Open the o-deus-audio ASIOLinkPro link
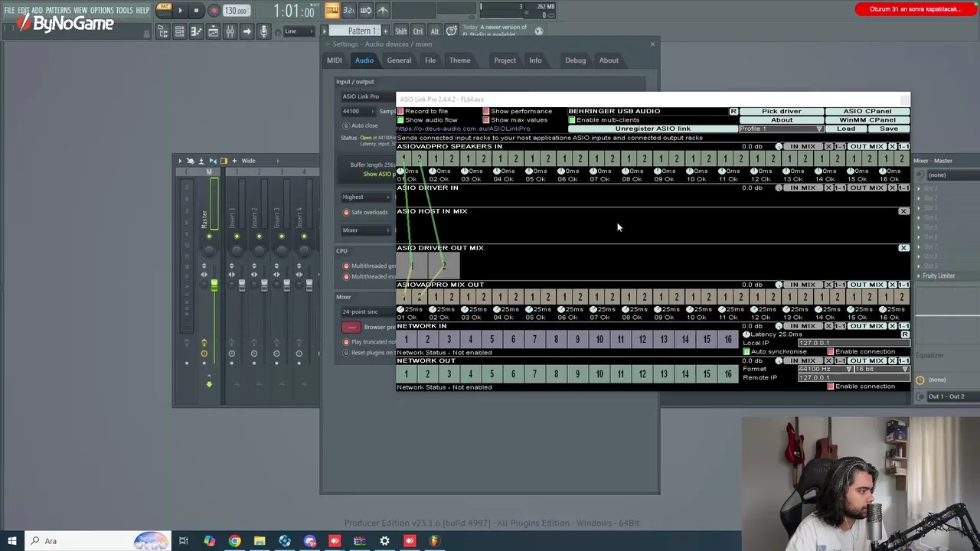Image resolution: width=980 pixels, height=551 pixels. click(x=463, y=129)
